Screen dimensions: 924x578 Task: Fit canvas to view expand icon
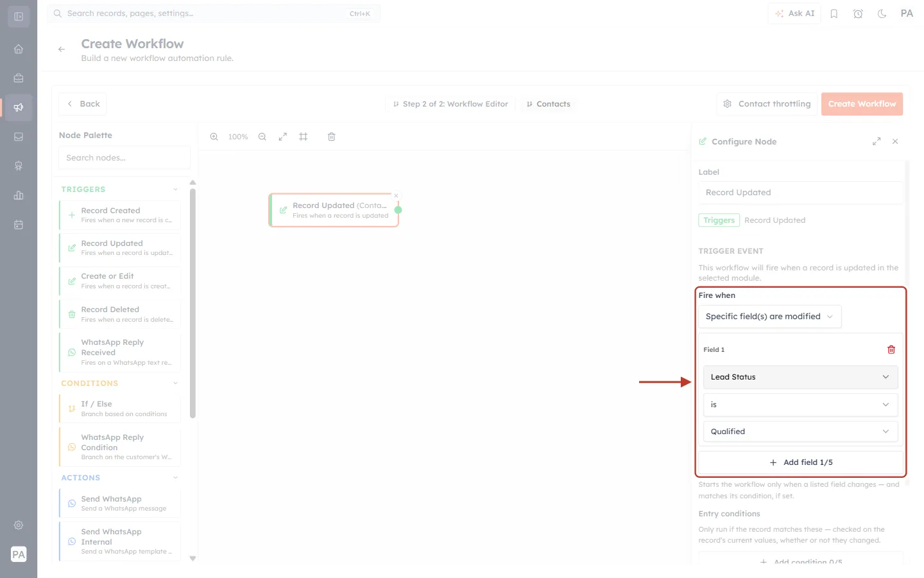point(283,137)
